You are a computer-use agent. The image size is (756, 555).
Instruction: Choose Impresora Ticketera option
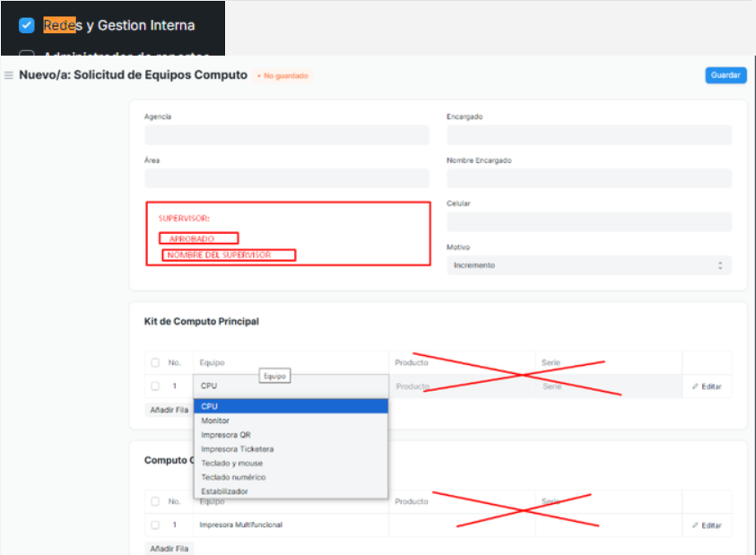click(291, 449)
